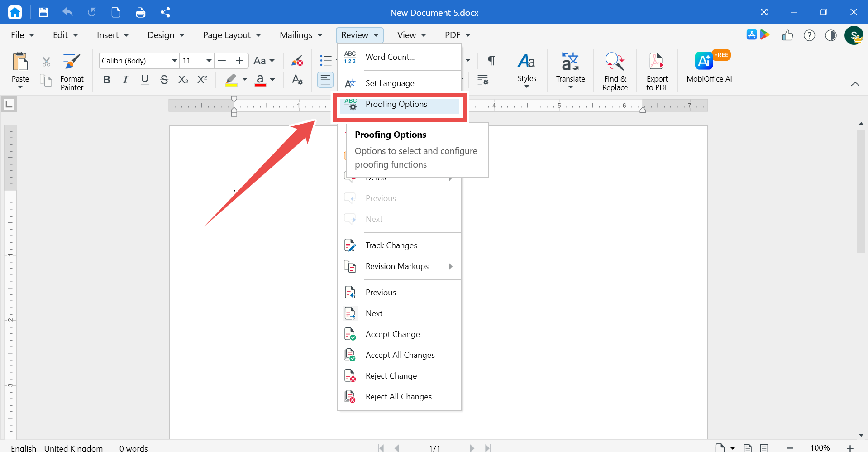Open the Design menu
The height and width of the screenshot is (452, 868).
click(x=166, y=35)
